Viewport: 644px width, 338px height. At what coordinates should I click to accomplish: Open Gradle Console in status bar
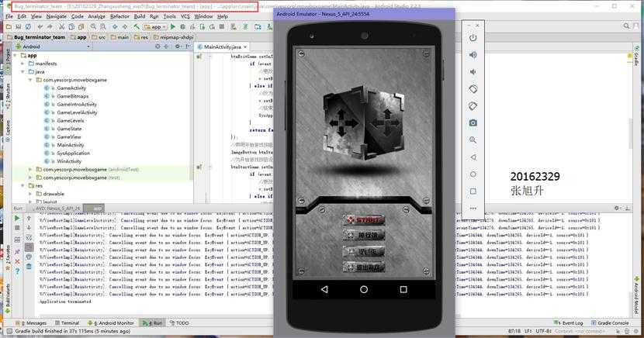[x=611, y=322]
